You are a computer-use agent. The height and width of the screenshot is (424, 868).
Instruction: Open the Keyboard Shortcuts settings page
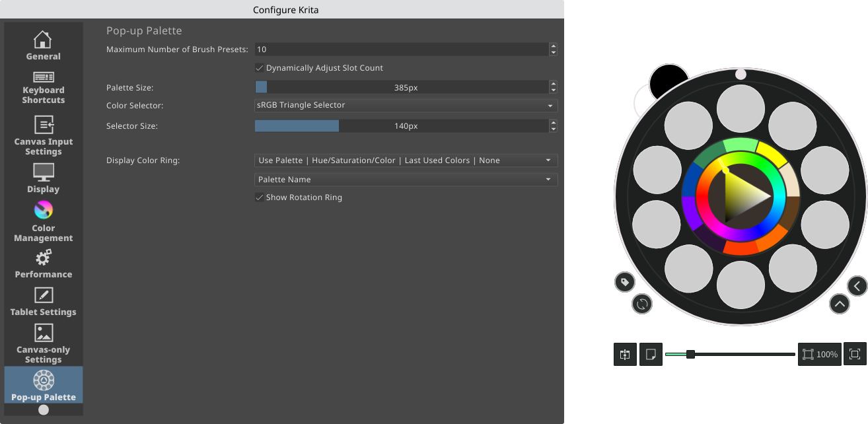(43, 87)
